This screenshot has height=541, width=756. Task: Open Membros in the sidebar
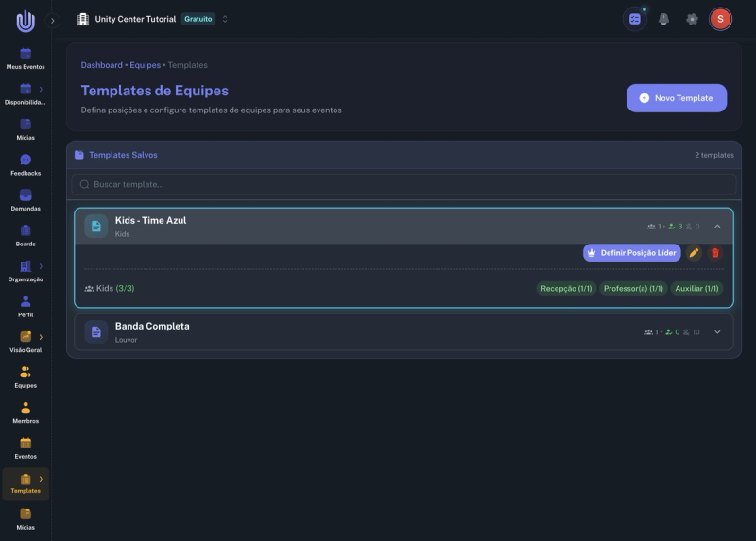(x=26, y=413)
